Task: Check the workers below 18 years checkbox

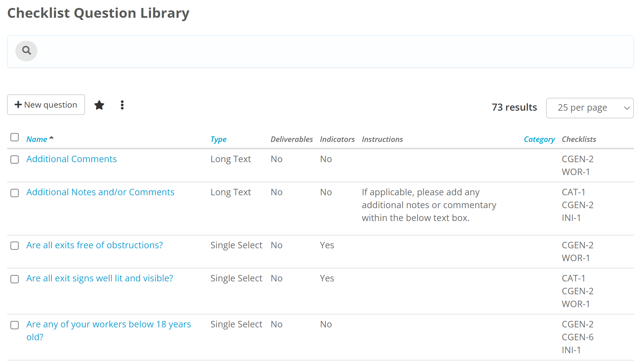Action: [x=14, y=325]
